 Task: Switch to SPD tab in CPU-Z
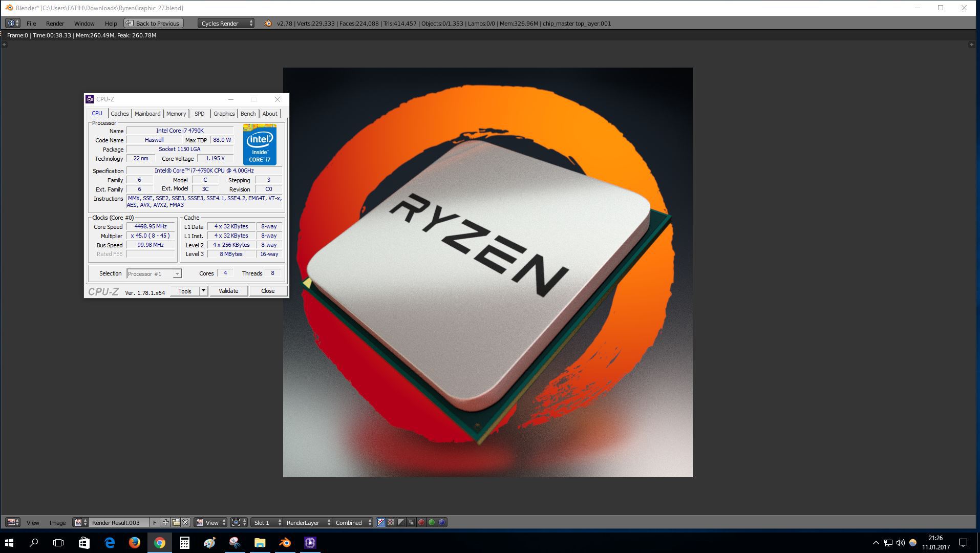200,114
